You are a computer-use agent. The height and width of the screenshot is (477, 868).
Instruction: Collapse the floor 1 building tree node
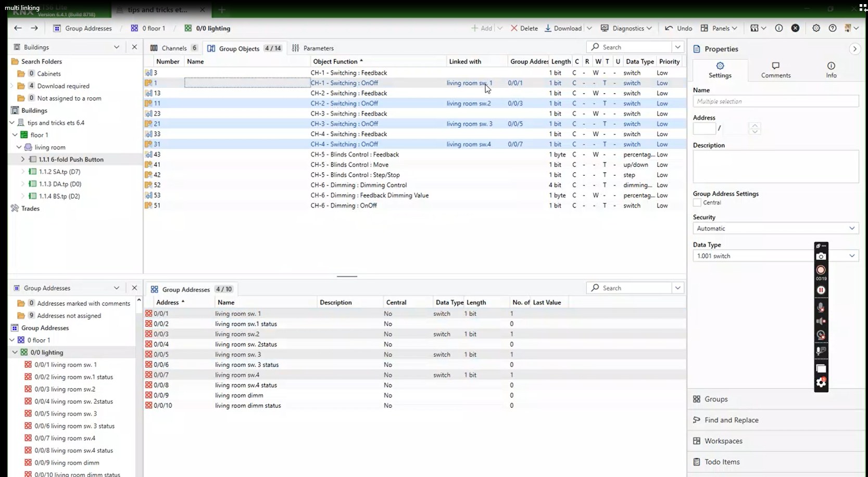click(15, 135)
